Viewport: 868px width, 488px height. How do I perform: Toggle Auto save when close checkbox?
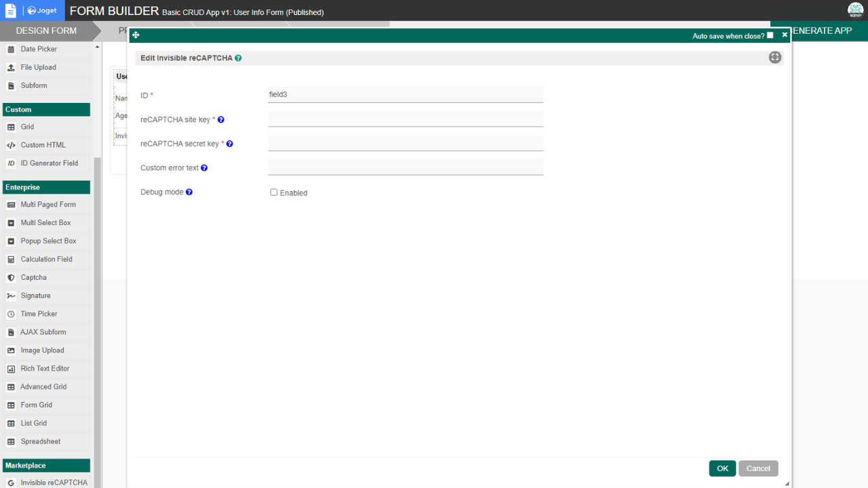coord(770,35)
